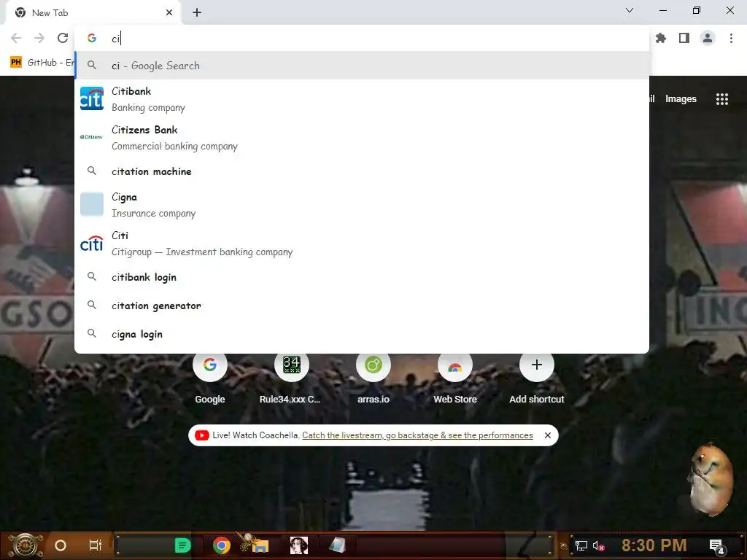The width and height of the screenshot is (747, 560).
Task: Click the browser forward arrow
Action: (x=39, y=38)
